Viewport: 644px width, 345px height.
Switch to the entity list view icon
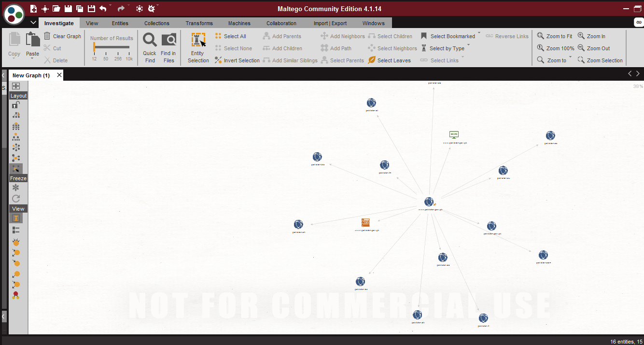point(16,230)
